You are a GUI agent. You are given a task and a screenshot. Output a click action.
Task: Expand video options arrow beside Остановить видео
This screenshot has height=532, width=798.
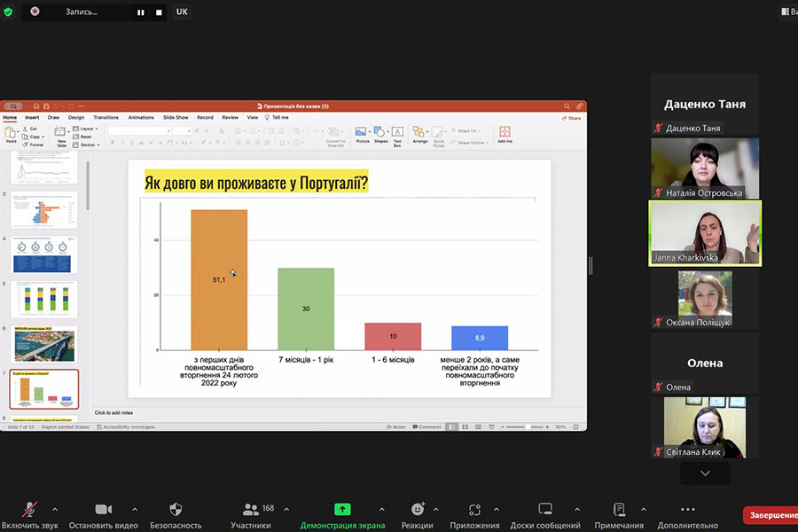(134, 510)
